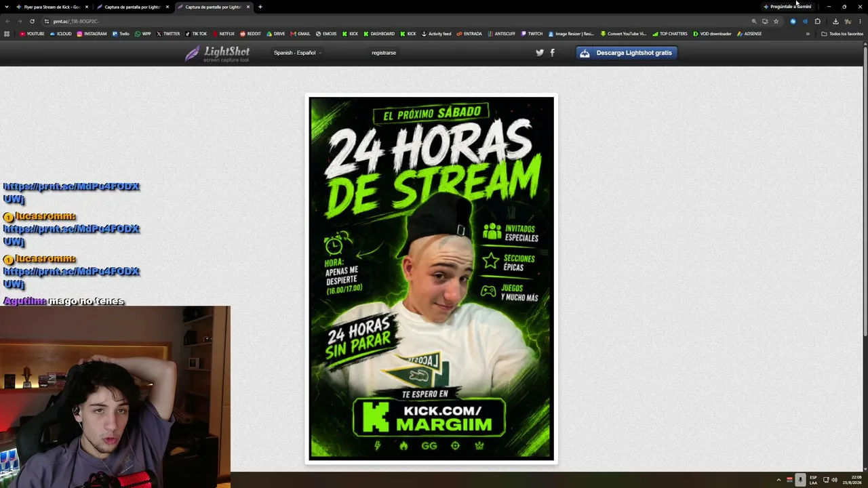Viewport: 868px width, 488px height.
Task: Open the ADSENSE bookmark
Action: click(x=749, y=34)
